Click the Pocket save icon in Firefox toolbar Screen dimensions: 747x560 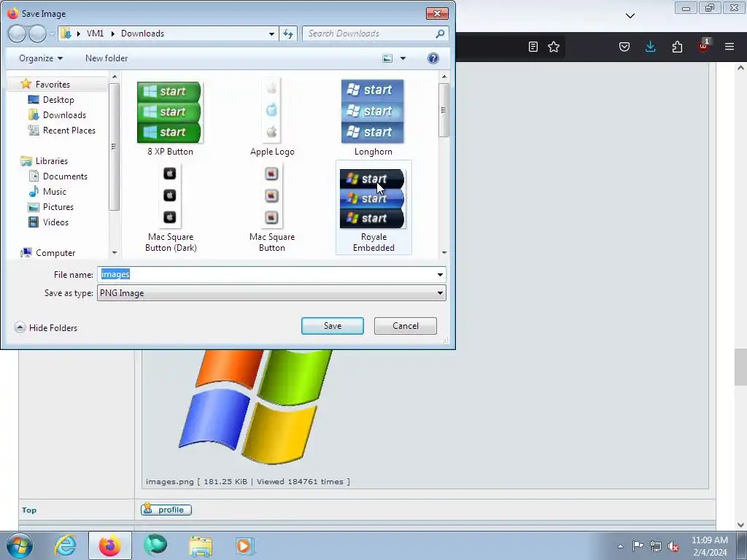tap(624, 47)
